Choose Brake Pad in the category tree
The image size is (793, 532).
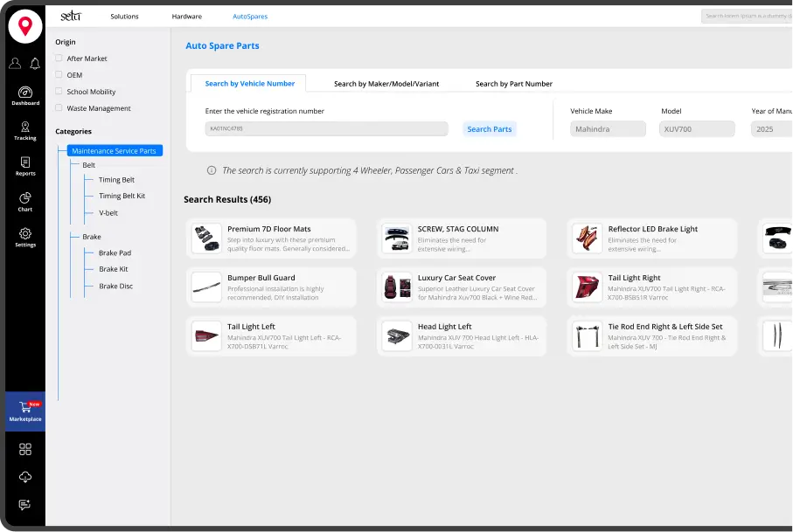[115, 253]
